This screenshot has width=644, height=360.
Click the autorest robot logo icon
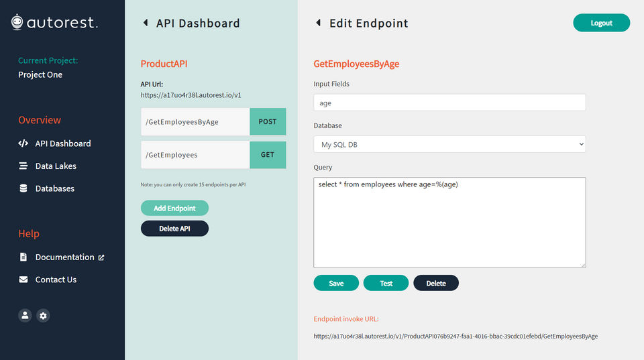[17, 22]
